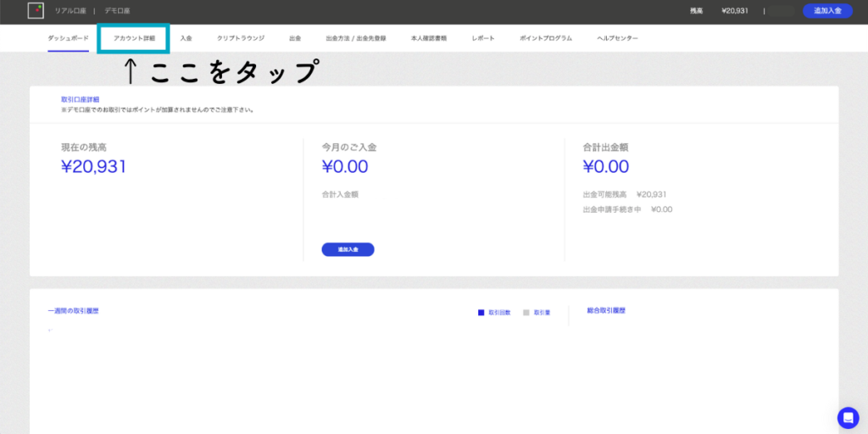Open the 本人確認書類 tab
868x434 pixels.
coord(429,38)
